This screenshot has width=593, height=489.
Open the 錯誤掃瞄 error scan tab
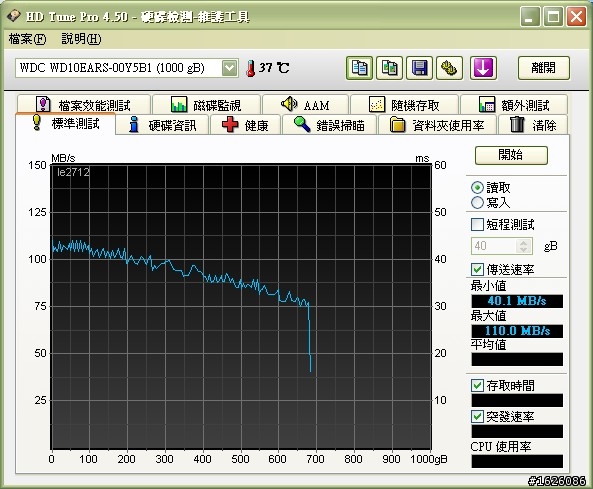[x=329, y=125]
